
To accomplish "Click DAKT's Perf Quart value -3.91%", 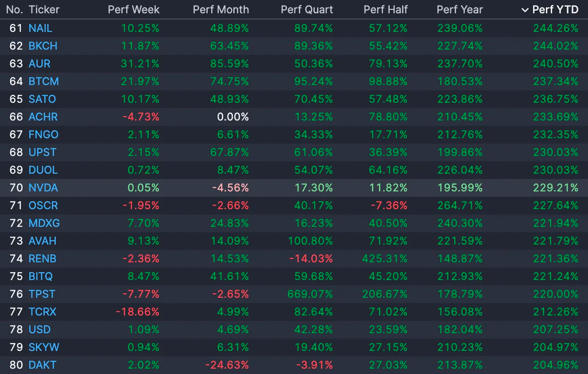I will pyautogui.click(x=314, y=365).
